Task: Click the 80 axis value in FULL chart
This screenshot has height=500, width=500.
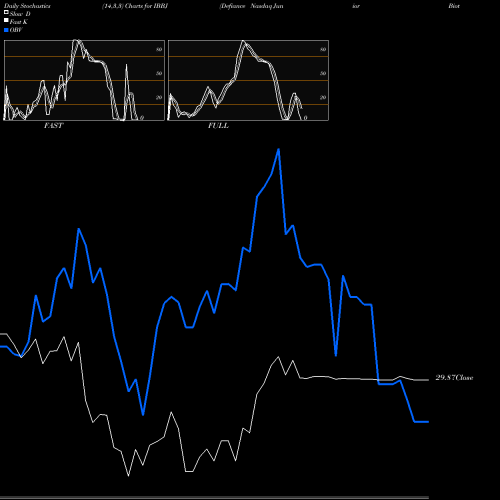Action: [x=323, y=50]
